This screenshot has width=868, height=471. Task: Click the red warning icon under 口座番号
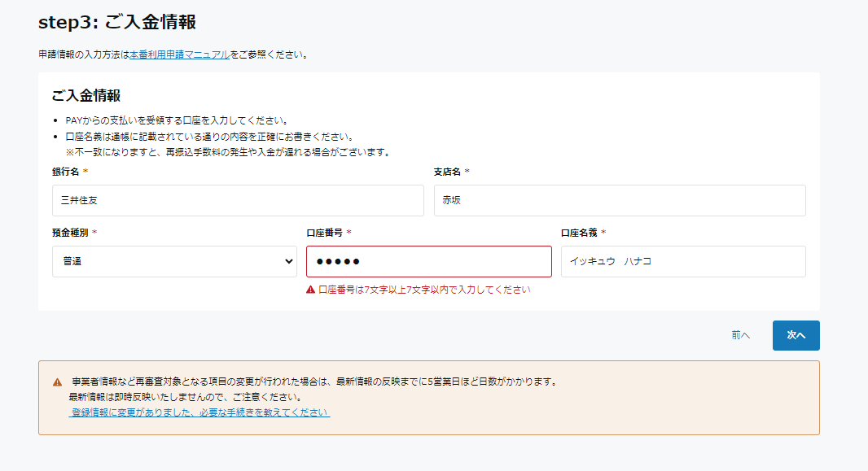(310, 290)
